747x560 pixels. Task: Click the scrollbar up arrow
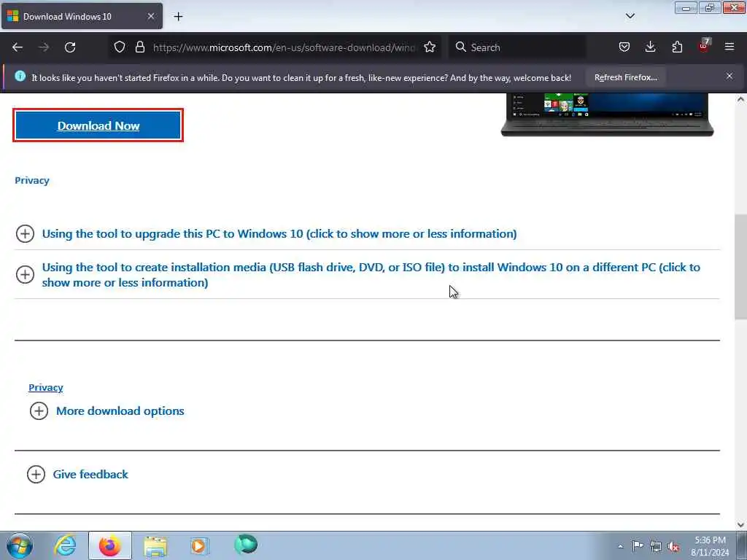(740, 99)
